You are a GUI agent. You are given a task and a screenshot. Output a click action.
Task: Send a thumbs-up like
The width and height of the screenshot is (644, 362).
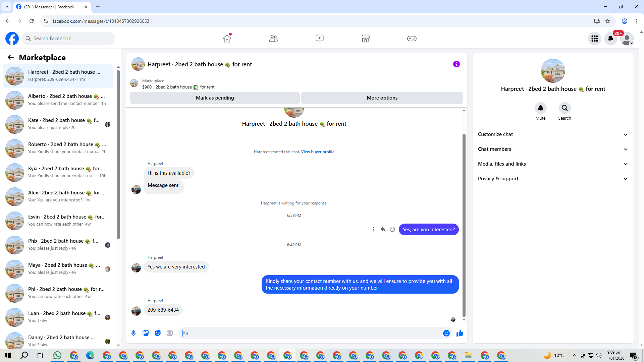[460, 333]
